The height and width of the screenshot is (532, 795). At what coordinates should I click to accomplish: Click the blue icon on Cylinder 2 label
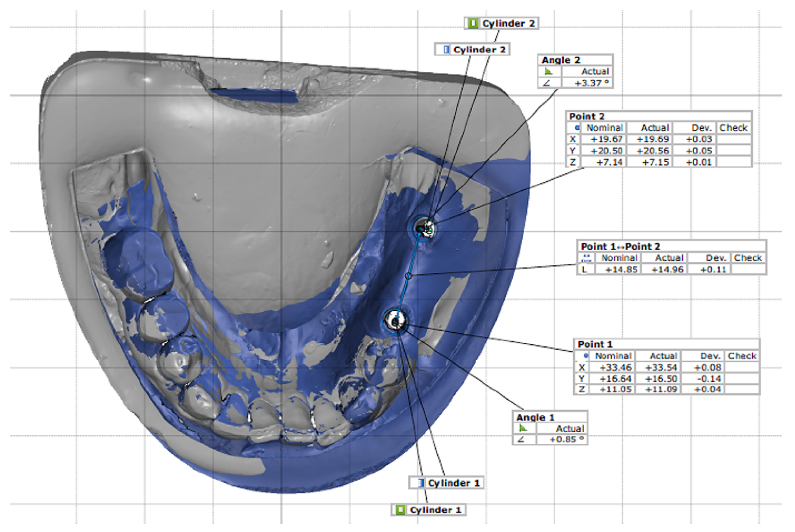point(446,50)
